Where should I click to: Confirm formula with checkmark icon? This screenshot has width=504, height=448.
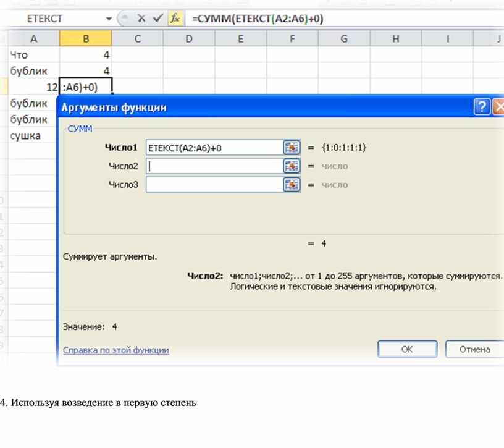(x=158, y=19)
